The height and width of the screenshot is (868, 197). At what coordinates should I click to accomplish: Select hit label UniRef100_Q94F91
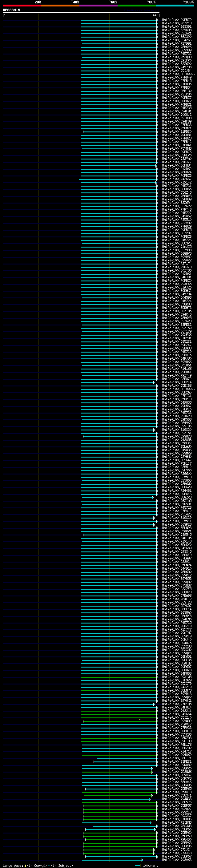point(177,111)
